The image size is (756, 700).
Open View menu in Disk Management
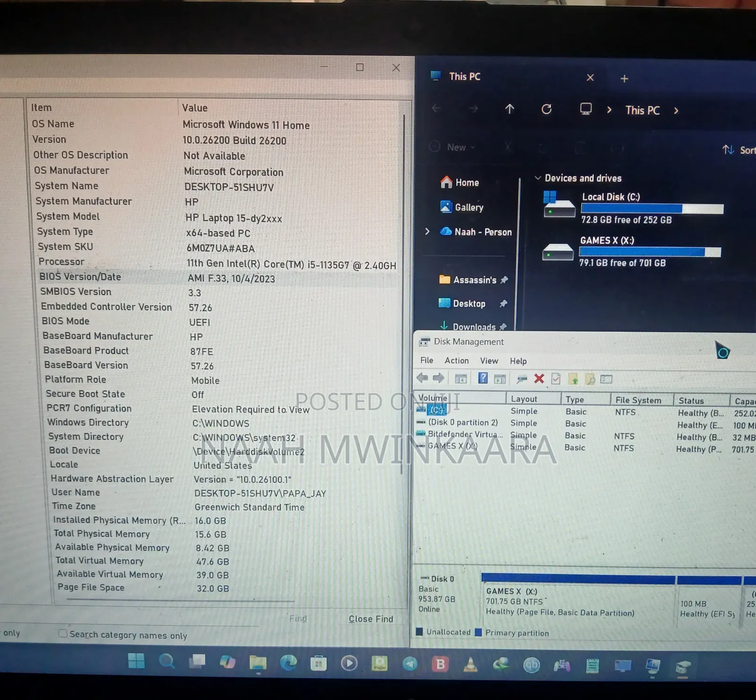tap(489, 361)
